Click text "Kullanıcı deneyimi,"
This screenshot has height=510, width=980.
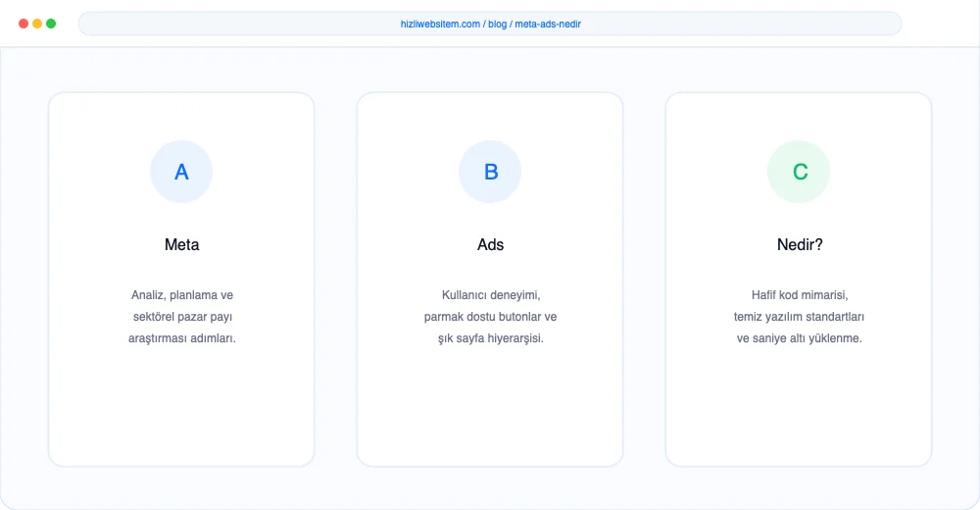(x=491, y=295)
